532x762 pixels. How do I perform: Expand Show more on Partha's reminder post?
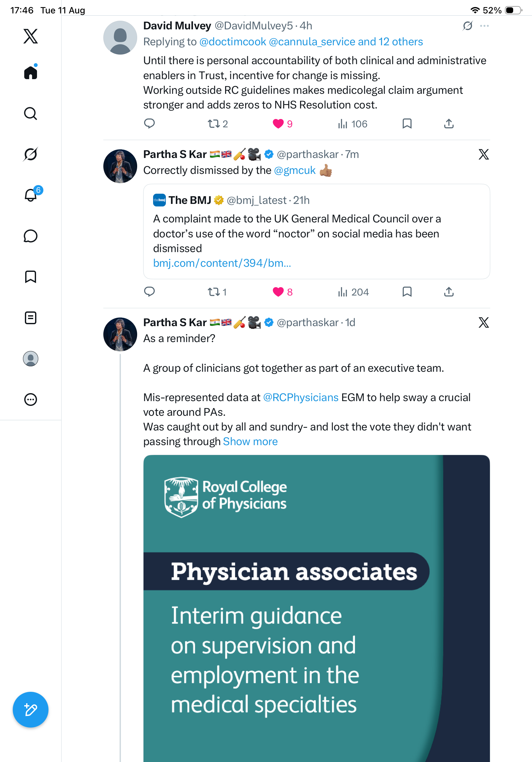250,441
